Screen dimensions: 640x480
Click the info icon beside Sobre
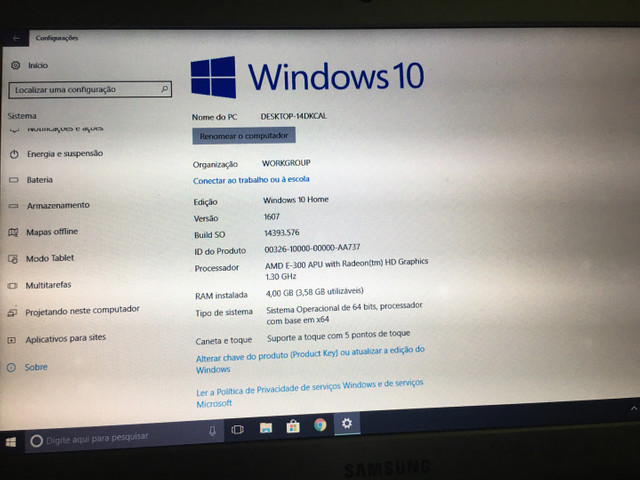click(x=11, y=368)
